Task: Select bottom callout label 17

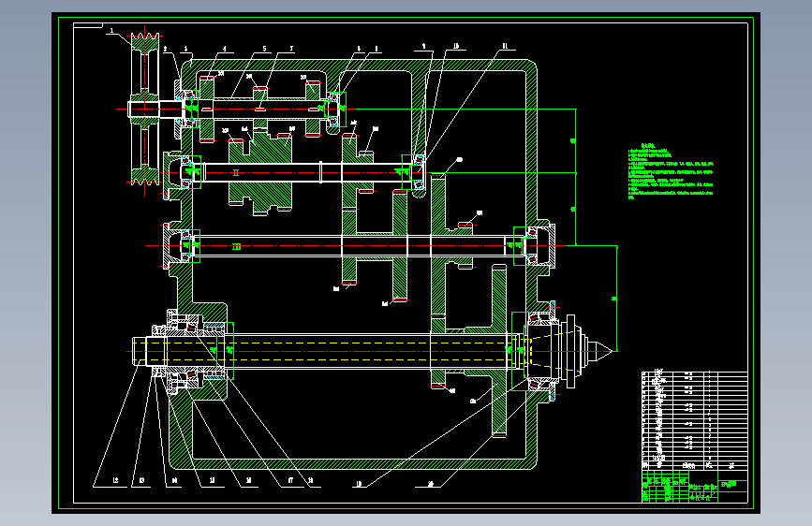Action: point(290,480)
